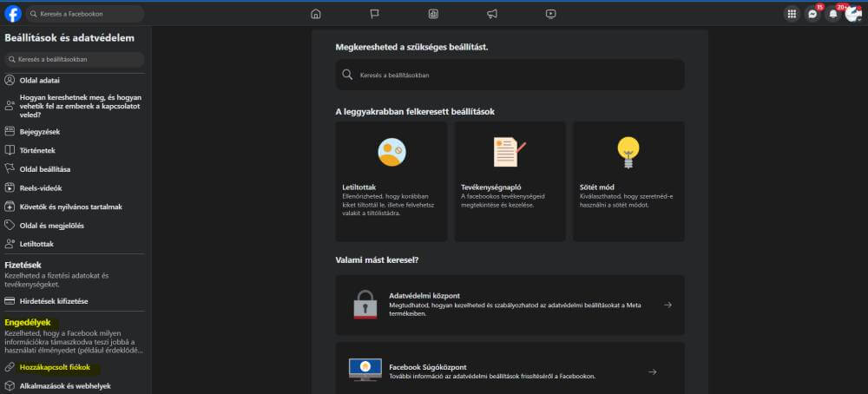Open the notifications bell icon

point(833,15)
